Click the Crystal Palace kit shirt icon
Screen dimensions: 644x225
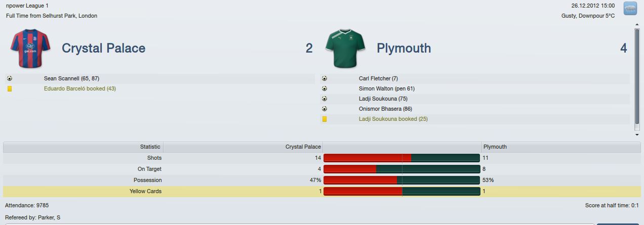(31, 49)
